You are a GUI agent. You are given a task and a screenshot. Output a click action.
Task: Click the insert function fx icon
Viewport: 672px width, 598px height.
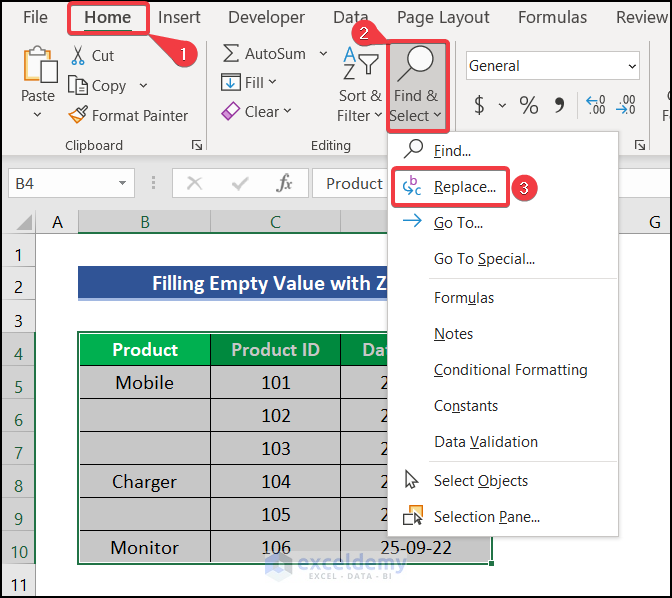click(x=285, y=183)
